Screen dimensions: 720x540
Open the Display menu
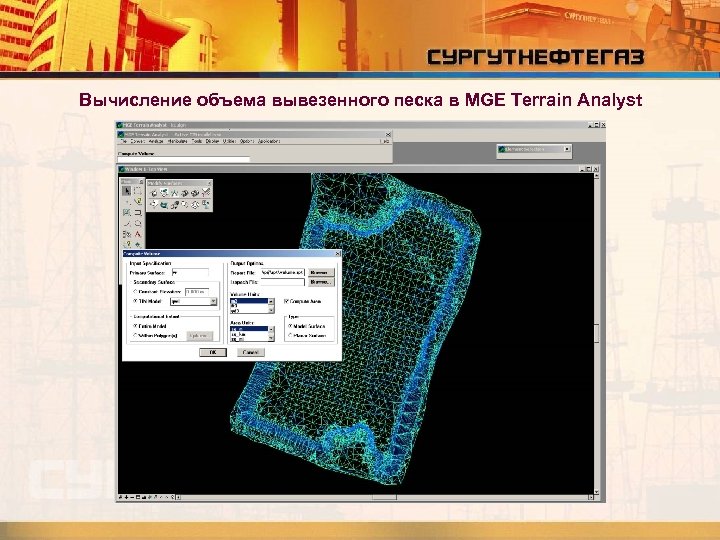pyautogui.click(x=212, y=141)
